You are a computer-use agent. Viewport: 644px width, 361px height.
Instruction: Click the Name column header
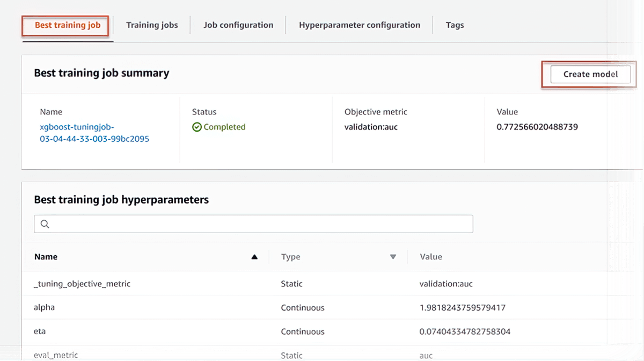pos(46,257)
